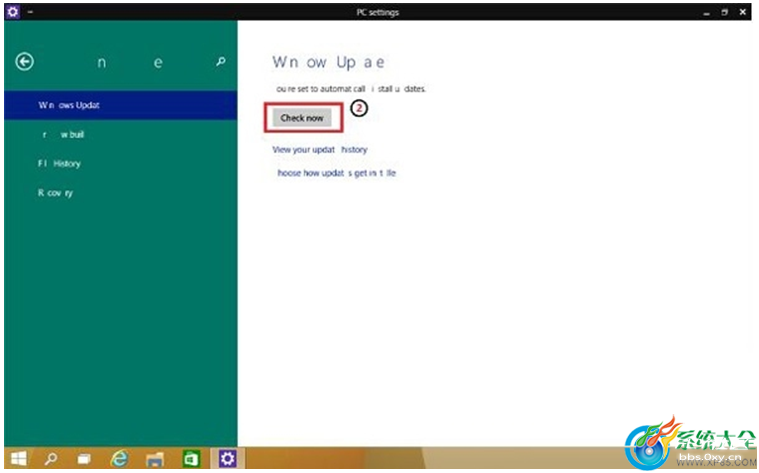The height and width of the screenshot is (473, 759).
Task: Go back using the circled arrow
Action: coord(25,62)
